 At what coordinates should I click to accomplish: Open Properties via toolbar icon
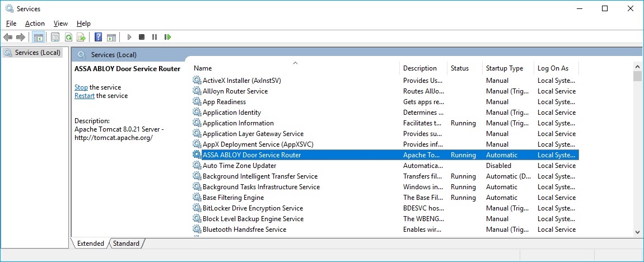tap(55, 37)
